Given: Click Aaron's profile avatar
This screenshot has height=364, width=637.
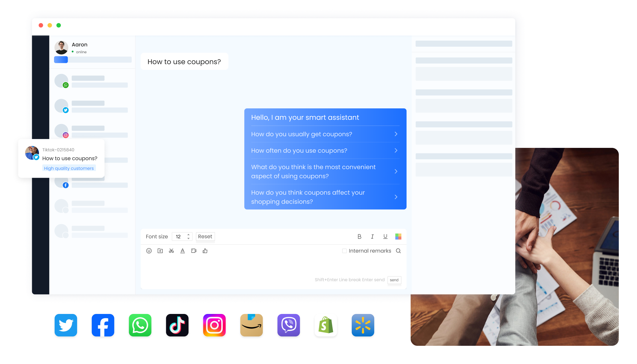Looking at the screenshot, I should click(x=61, y=47).
